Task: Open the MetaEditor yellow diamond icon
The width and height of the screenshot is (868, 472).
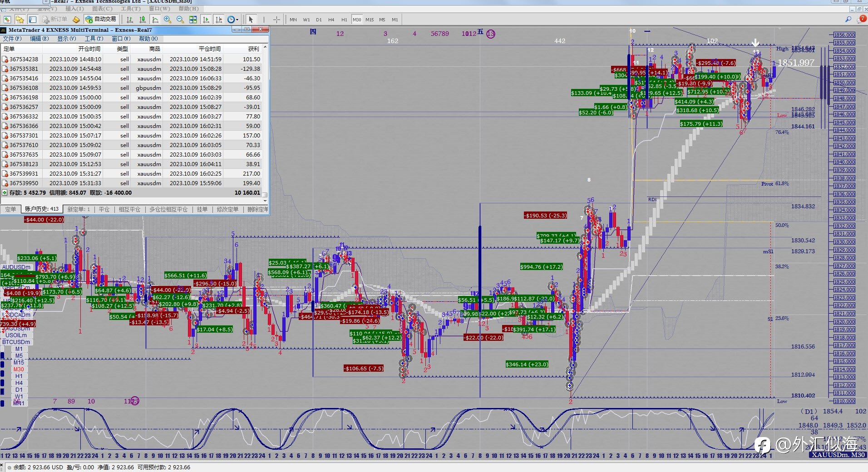Action: [x=76, y=20]
